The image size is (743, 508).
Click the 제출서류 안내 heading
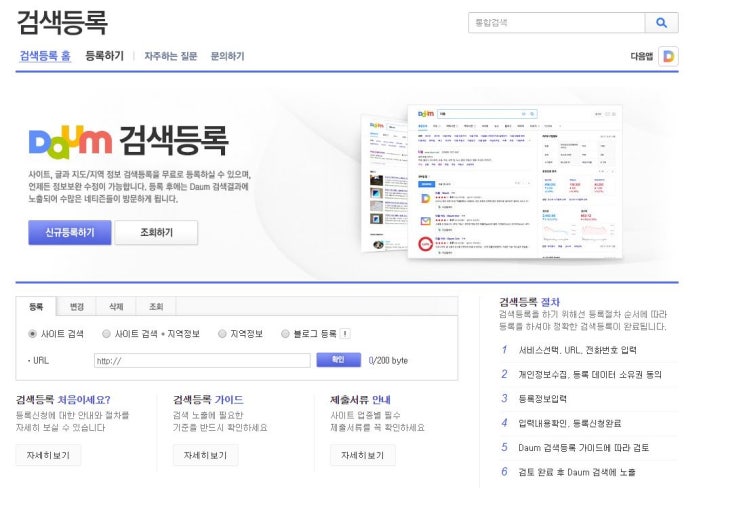(361, 399)
